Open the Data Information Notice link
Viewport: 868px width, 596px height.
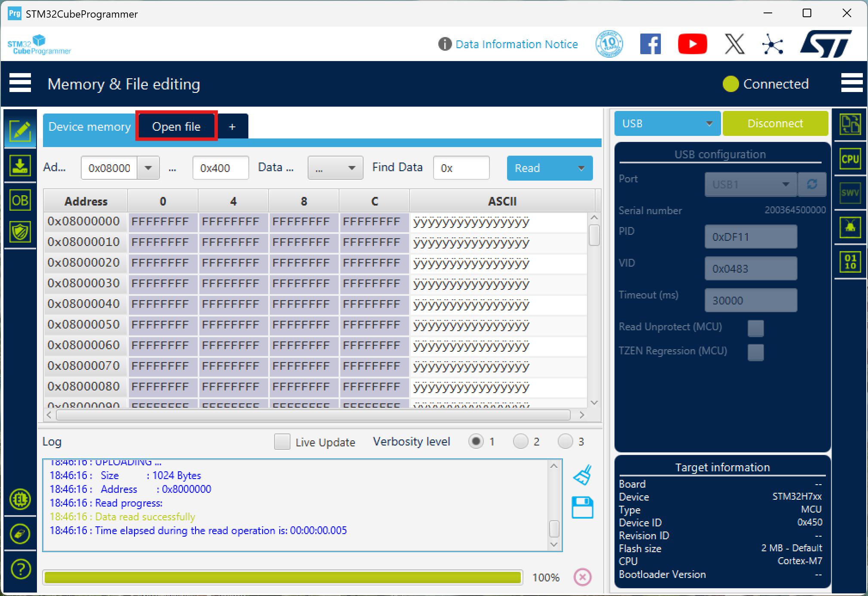click(516, 44)
